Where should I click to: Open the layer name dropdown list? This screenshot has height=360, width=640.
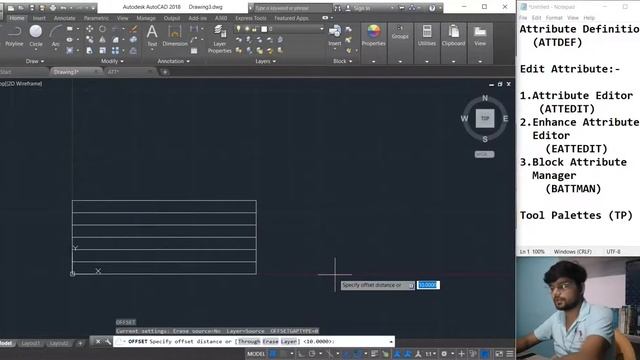coord(322,29)
